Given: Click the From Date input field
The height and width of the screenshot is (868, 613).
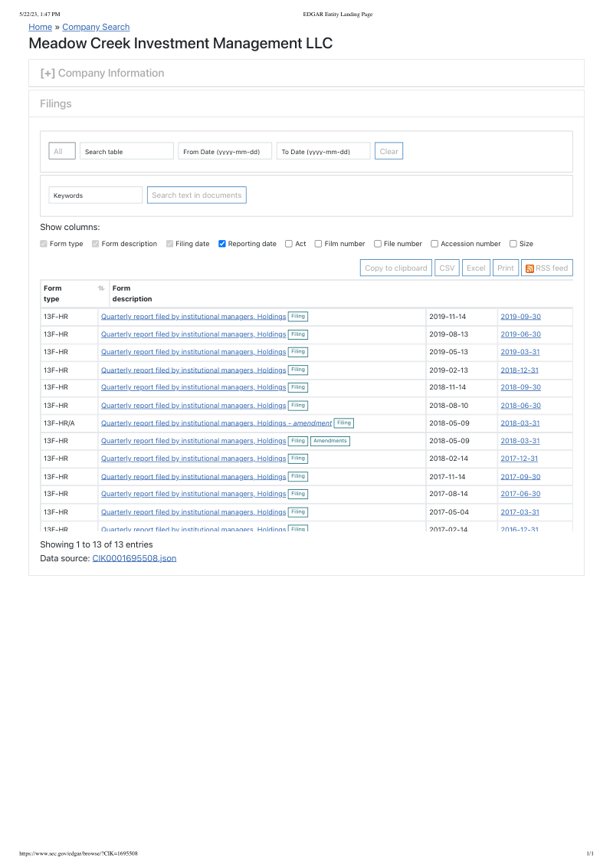Looking at the screenshot, I should (x=225, y=151).
